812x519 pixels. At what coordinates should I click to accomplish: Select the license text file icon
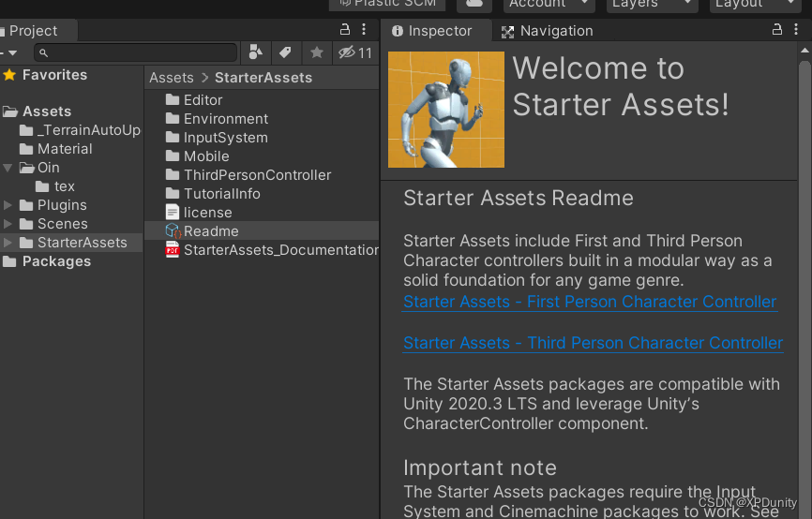[x=172, y=212]
